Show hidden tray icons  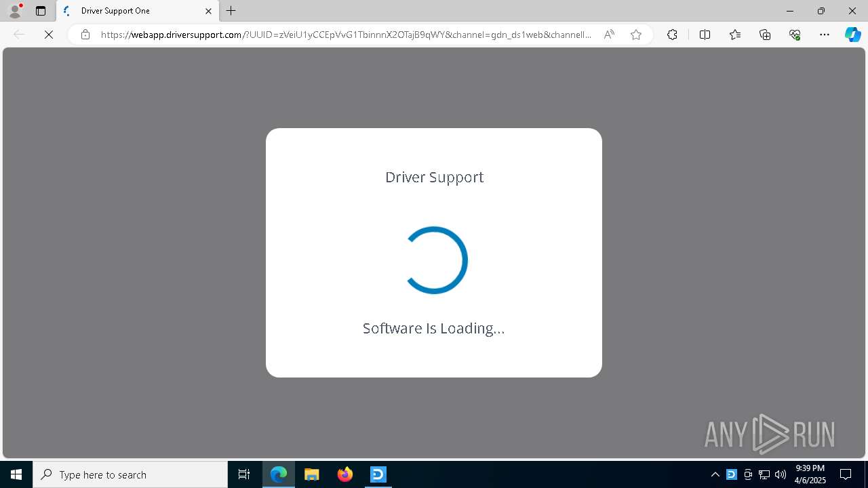click(x=715, y=474)
